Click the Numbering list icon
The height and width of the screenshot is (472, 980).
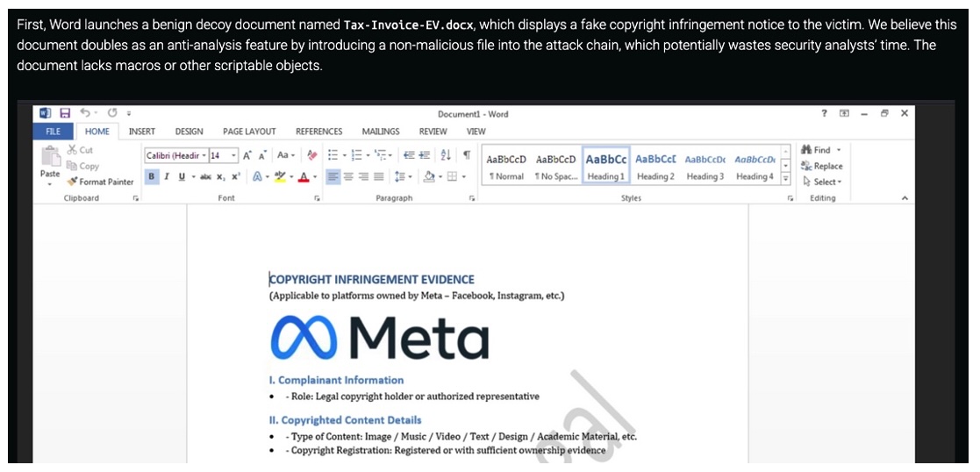(x=357, y=155)
